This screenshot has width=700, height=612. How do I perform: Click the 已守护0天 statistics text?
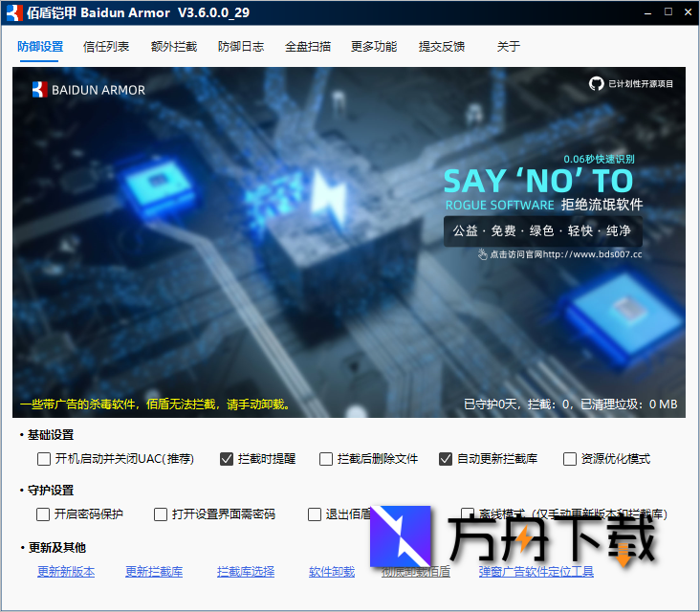(x=570, y=404)
